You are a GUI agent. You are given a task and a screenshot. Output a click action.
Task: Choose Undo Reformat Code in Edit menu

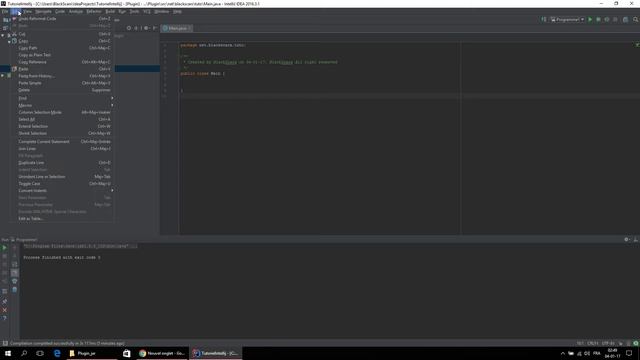point(62,19)
